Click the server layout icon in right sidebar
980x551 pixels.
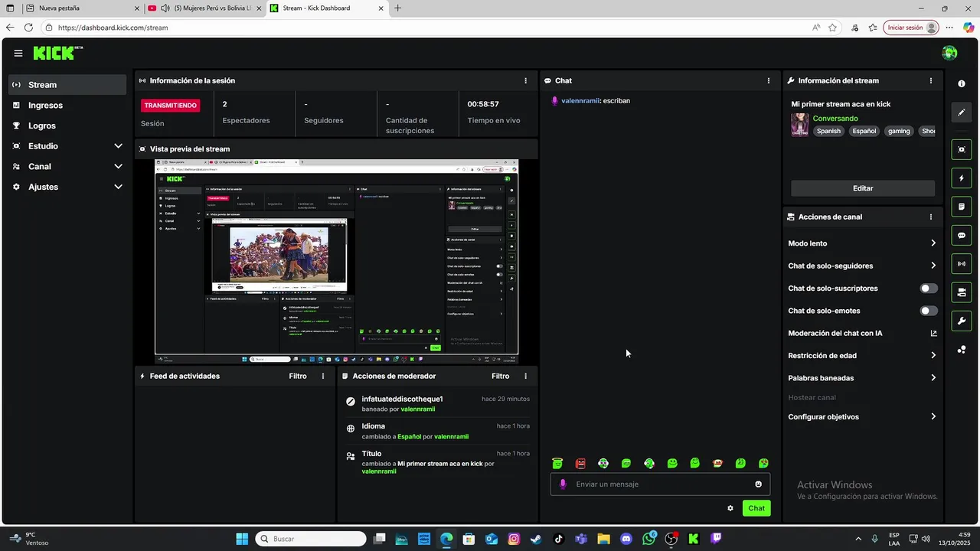(962, 292)
